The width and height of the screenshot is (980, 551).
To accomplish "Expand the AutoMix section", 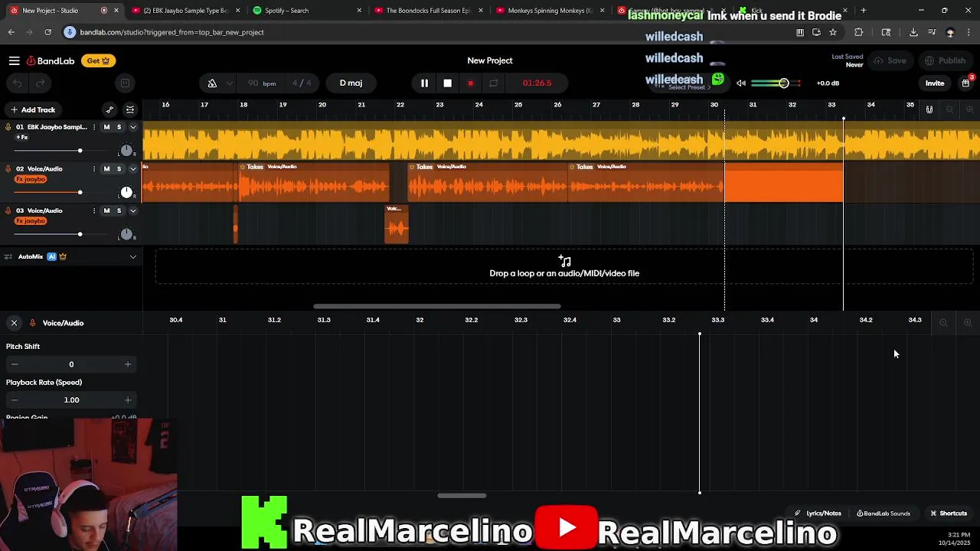I will pos(132,256).
